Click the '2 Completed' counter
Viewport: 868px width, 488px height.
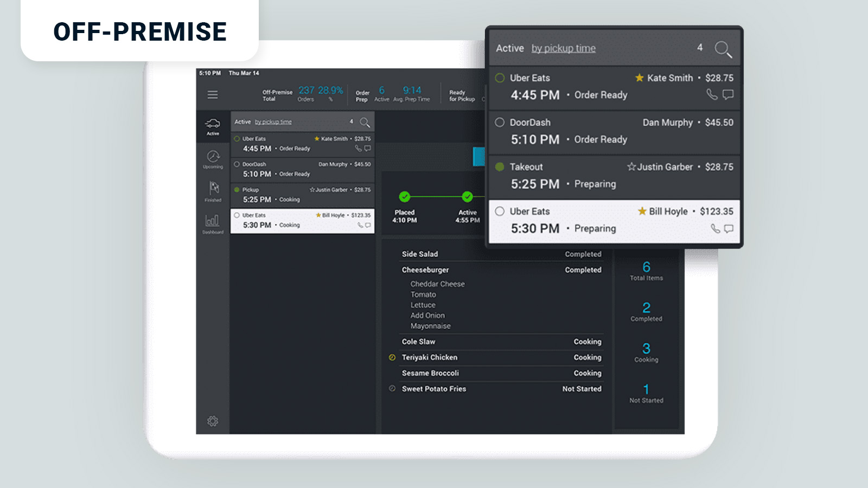[x=646, y=312]
